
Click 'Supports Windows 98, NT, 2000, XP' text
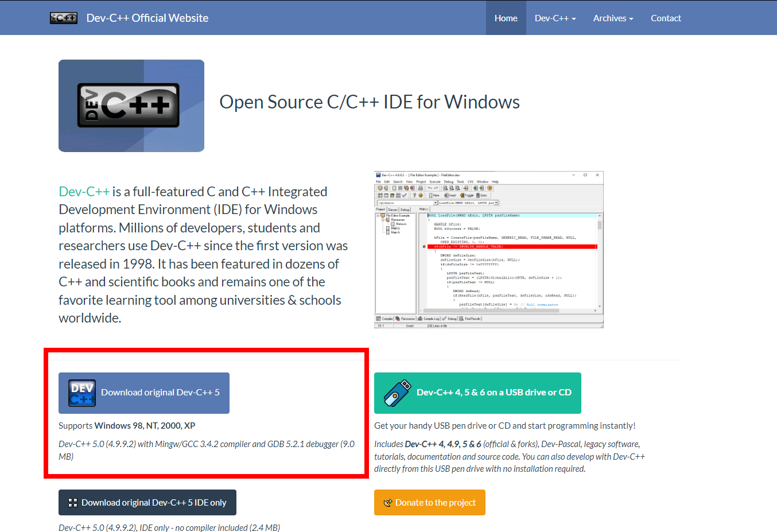pos(127,426)
